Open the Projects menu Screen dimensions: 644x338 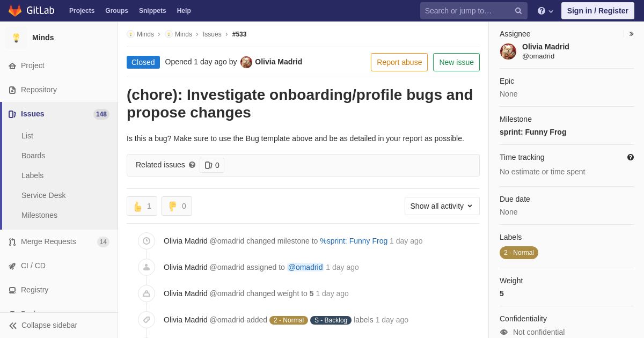(x=82, y=11)
